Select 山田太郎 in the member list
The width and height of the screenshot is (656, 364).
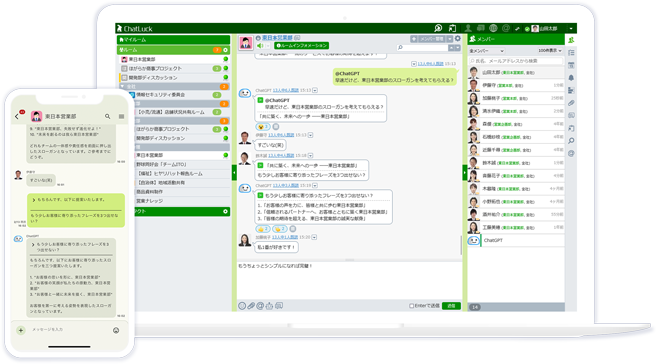coord(516,72)
